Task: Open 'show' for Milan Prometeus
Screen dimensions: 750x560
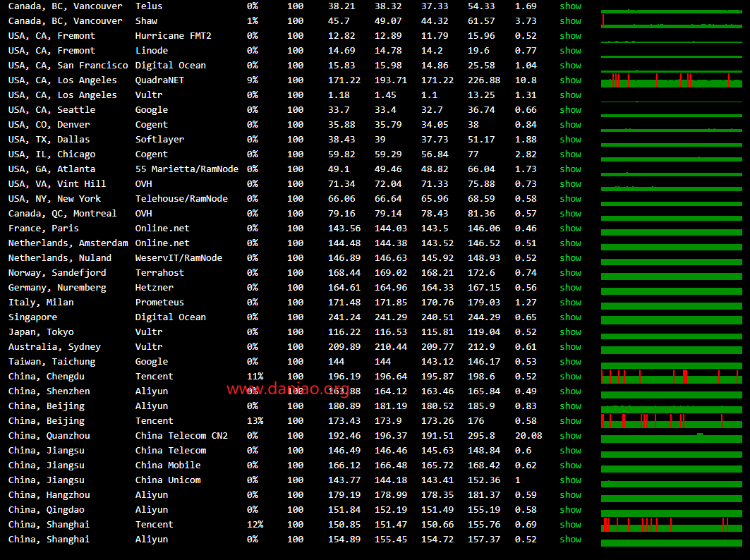Action: pyautogui.click(x=570, y=303)
